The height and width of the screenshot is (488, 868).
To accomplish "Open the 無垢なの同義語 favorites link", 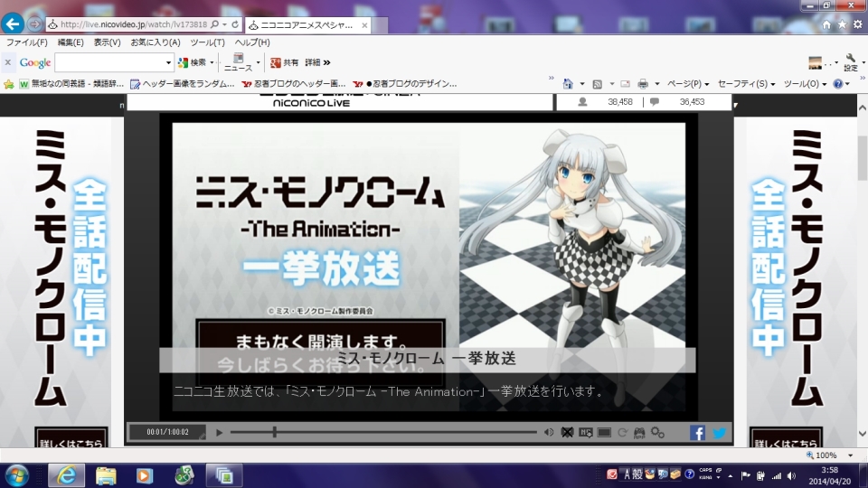I will click(x=71, y=84).
